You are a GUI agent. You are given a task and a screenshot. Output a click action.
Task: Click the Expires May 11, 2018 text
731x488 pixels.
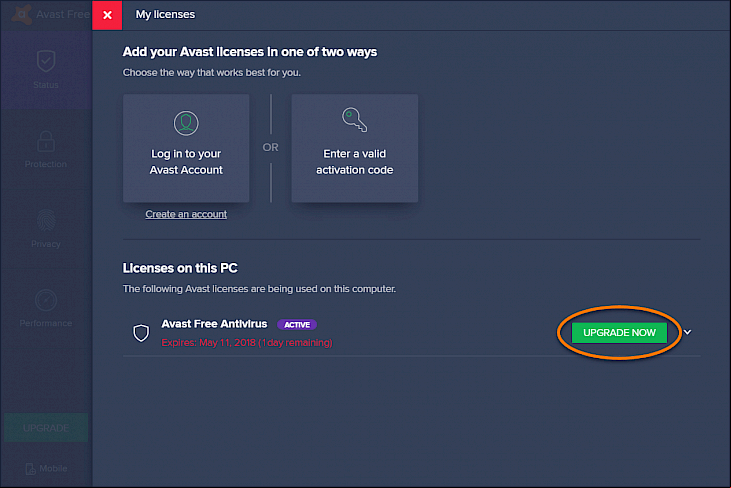(x=247, y=343)
